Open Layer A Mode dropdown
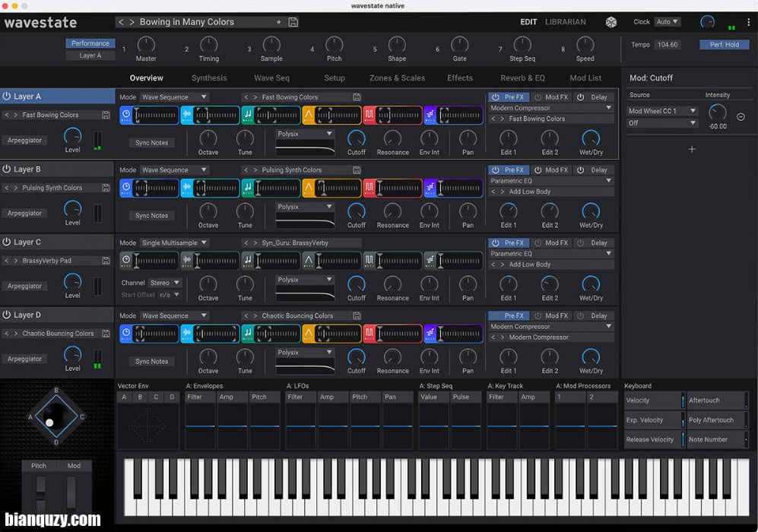 [174, 97]
